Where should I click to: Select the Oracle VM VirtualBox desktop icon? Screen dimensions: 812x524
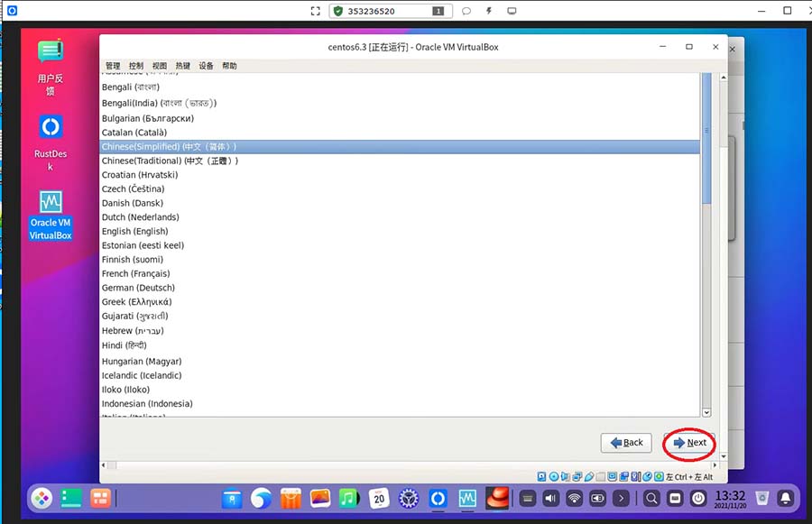click(x=51, y=216)
